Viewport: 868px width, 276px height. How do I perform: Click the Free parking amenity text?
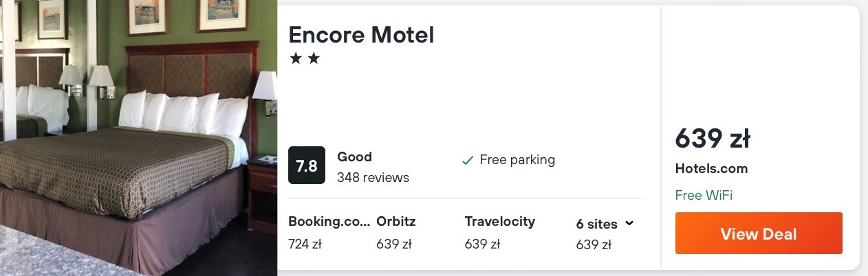coord(517,160)
